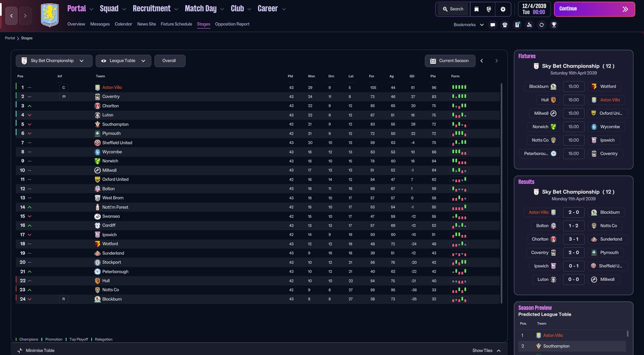644x355 pixels.
Task: Click the Sunderland badge in Results panel
Action: (x=594, y=239)
